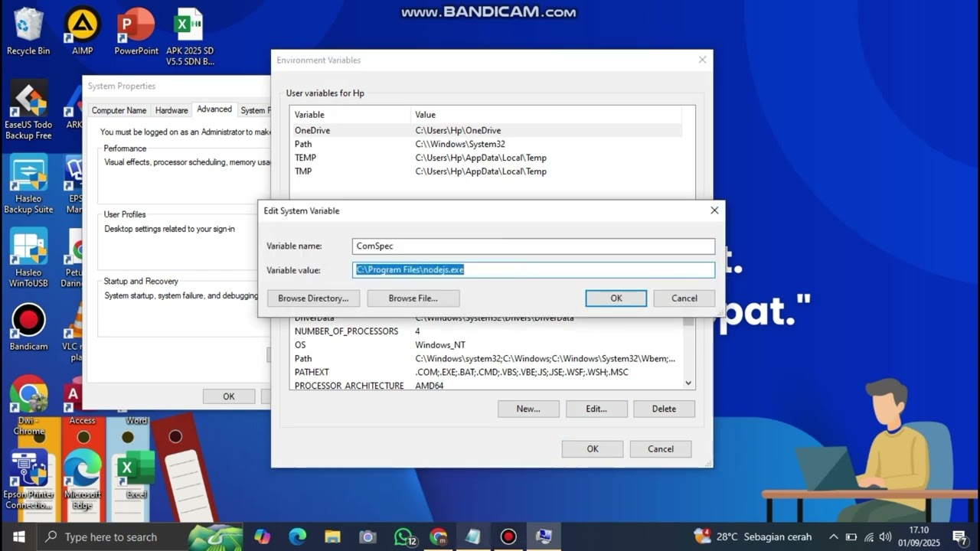Close the Edit System Variable dialog
The width and height of the screenshot is (980, 551).
(714, 210)
